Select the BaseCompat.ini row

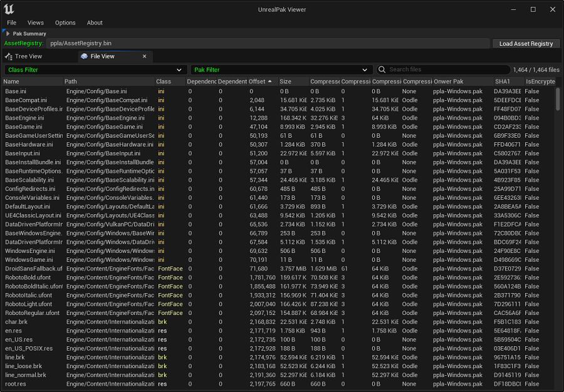279,100
